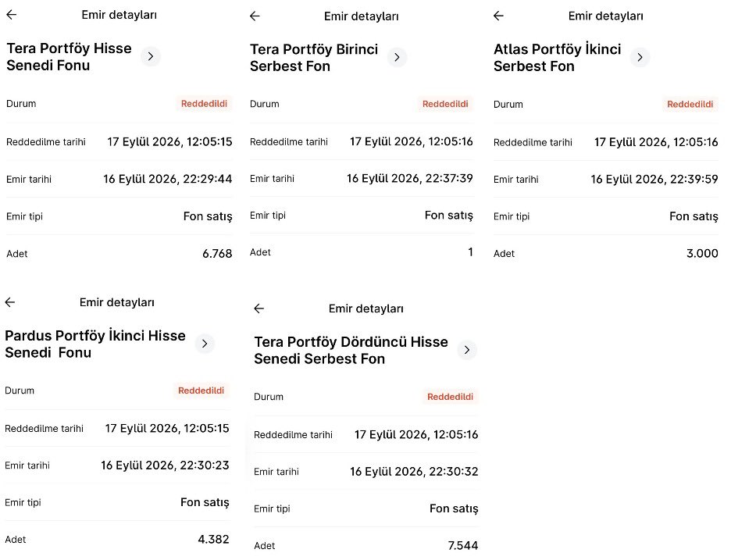Click the Adet value 6.768
The image size is (731, 560).
[217, 254]
